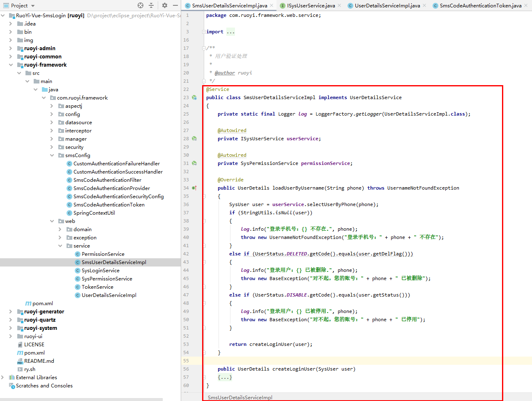The image size is (532, 401).
Task: Expand the External Libraries node
Action: click(x=3, y=378)
